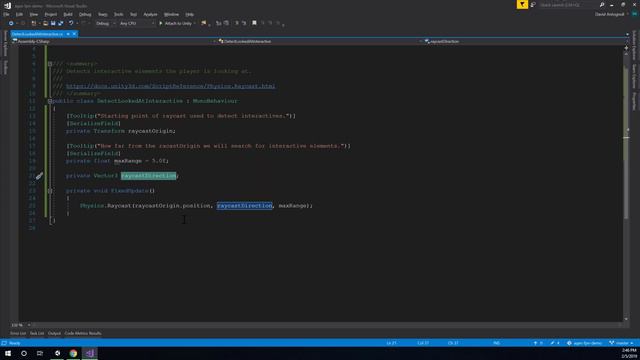Image resolution: width=640 pixels, height=360 pixels.
Task: Open the Help menu
Action: click(189, 14)
